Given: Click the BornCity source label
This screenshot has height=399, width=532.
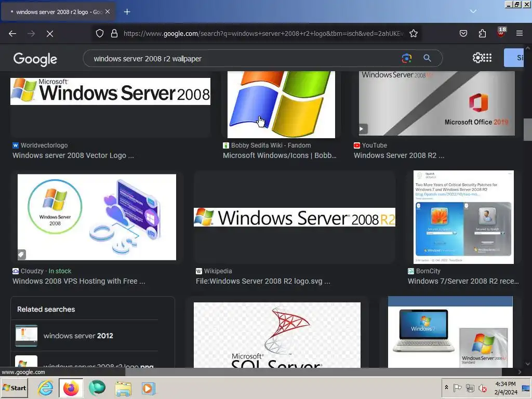Looking at the screenshot, I should coord(428,271).
